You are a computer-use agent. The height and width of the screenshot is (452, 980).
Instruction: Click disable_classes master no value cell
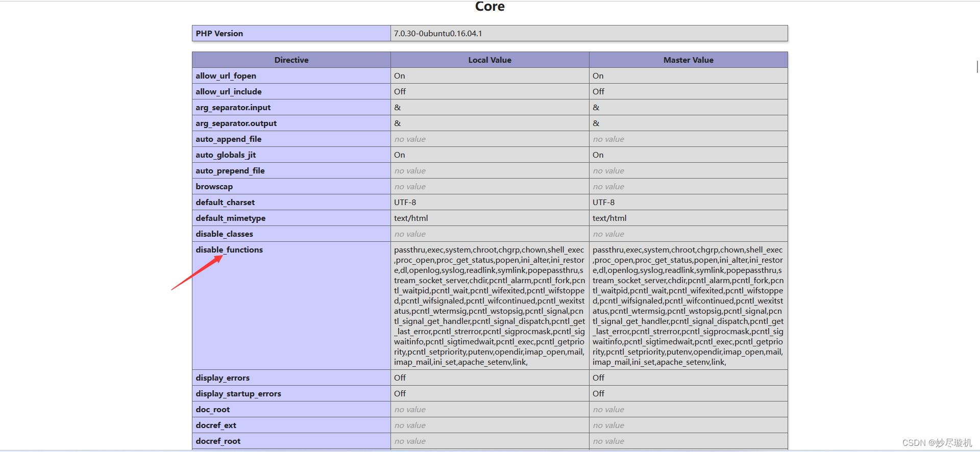[689, 234]
